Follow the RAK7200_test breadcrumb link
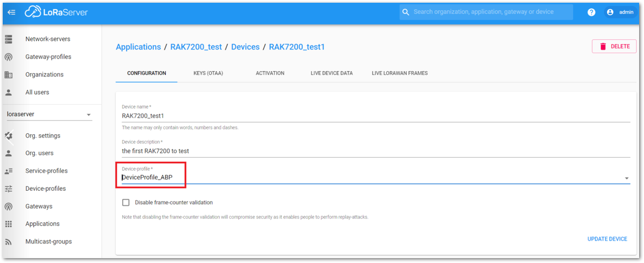644x263 pixels. point(196,47)
